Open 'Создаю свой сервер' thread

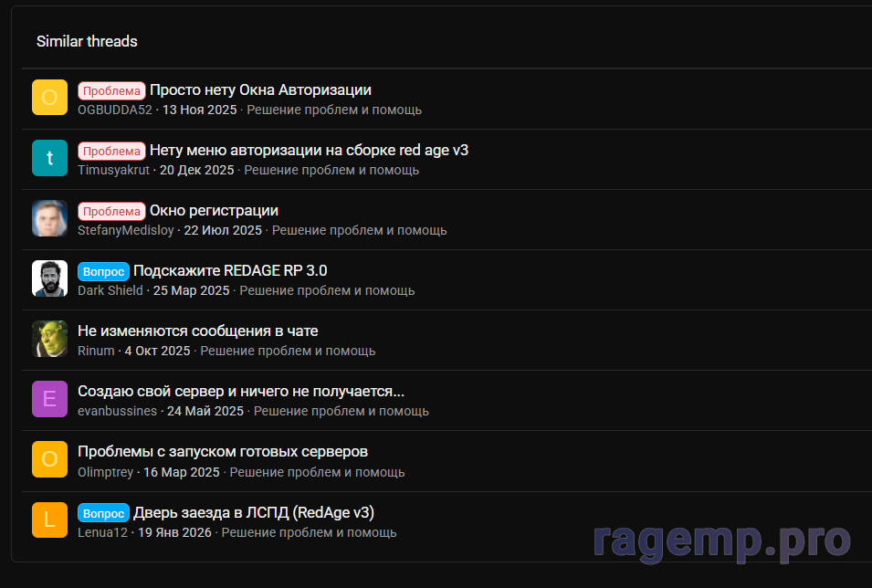240,391
